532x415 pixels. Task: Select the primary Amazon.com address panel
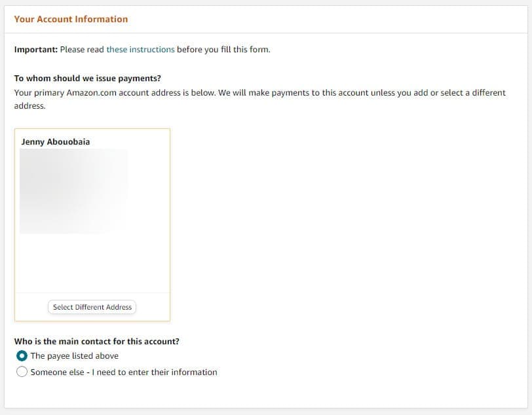pos(92,223)
